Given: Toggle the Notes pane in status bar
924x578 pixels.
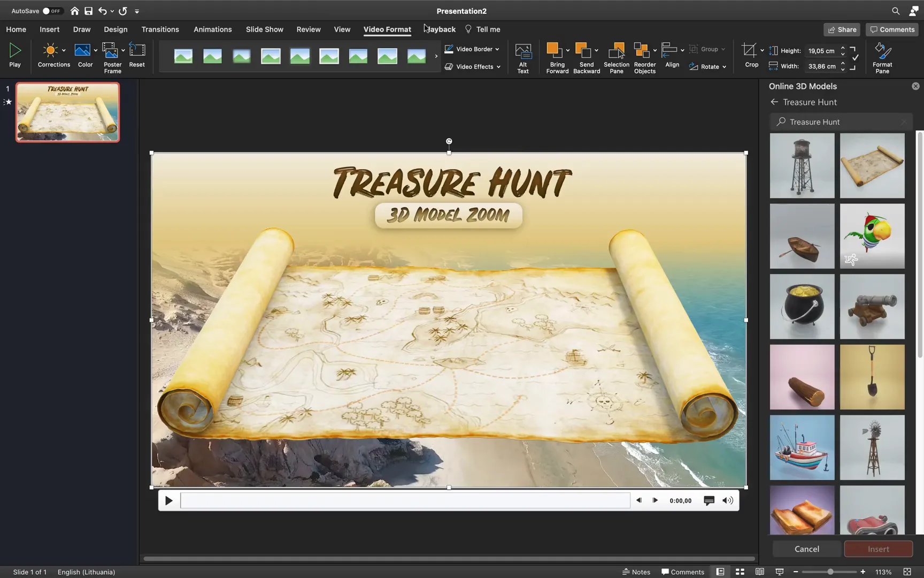Looking at the screenshot, I should [636, 572].
